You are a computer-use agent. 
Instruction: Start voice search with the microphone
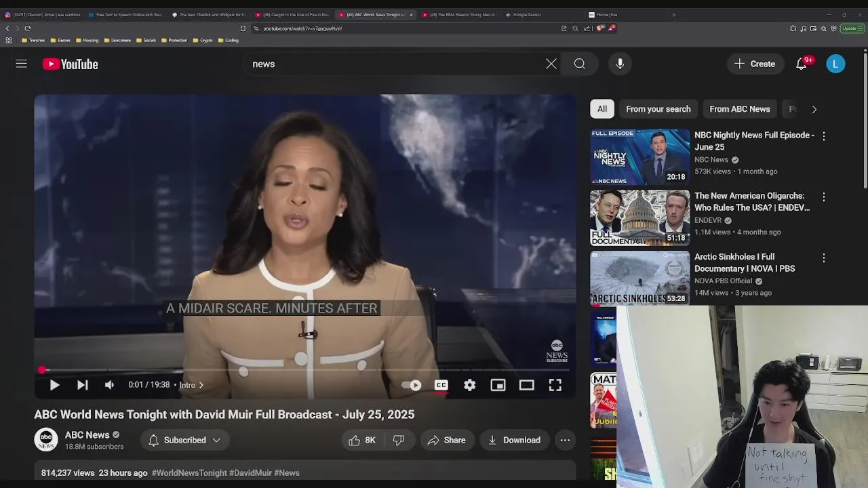pyautogui.click(x=620, y=64)
